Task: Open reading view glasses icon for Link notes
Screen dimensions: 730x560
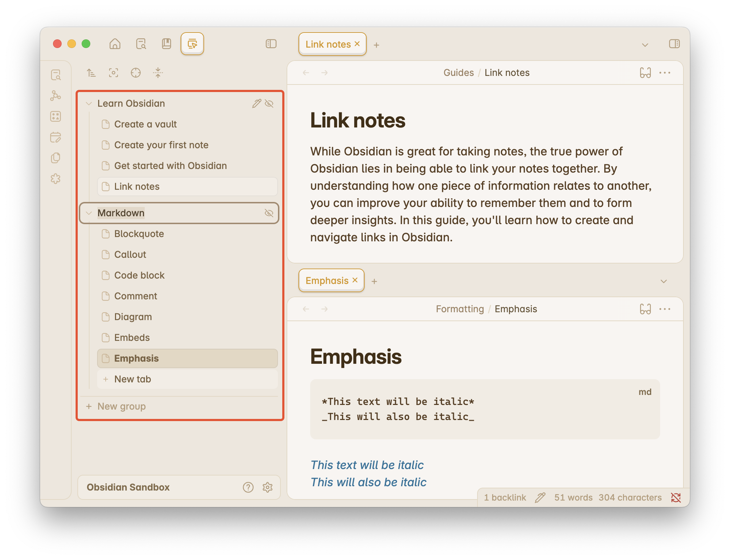Action: [x=645, y=73]
